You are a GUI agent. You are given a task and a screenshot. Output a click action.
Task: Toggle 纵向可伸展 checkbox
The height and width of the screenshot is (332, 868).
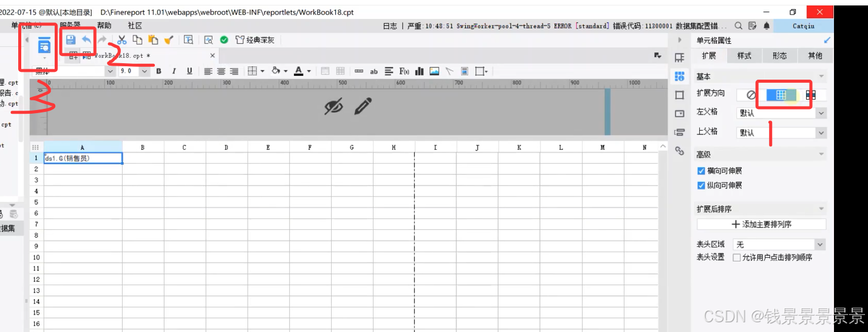[x=701, y=185]
